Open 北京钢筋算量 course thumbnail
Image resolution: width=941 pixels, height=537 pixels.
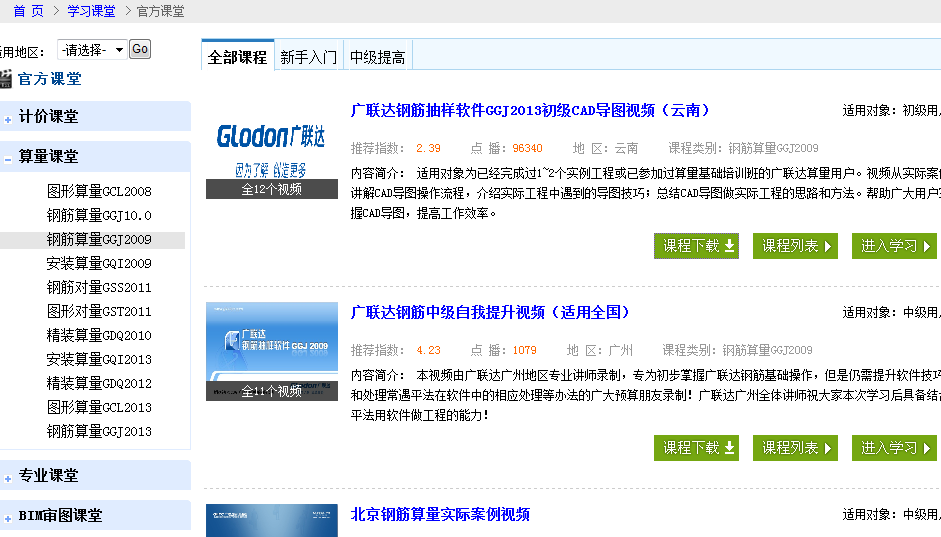point(272,520)
